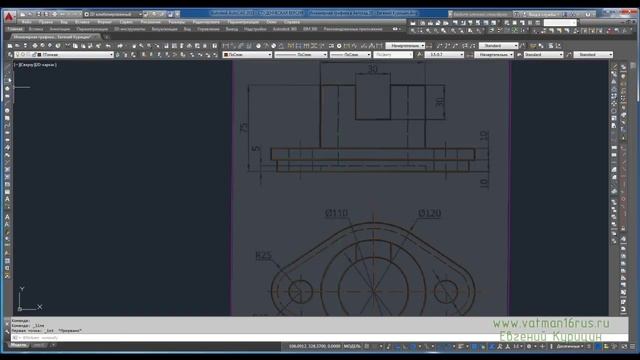Open the ПоСлою lineweight dropdown
Image resolution: width=640 pixels, height=360 pixels.
pyautogui.click(x=350, y=54)
